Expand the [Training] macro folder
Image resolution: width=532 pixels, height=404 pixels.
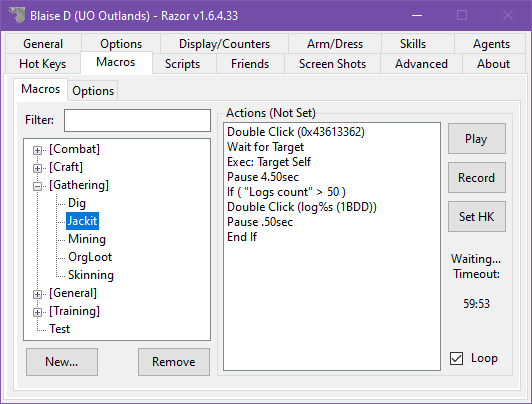(x=37, y=312)
